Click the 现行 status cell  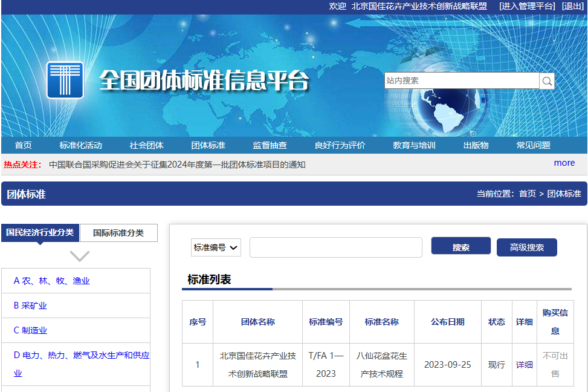[497, 365]
